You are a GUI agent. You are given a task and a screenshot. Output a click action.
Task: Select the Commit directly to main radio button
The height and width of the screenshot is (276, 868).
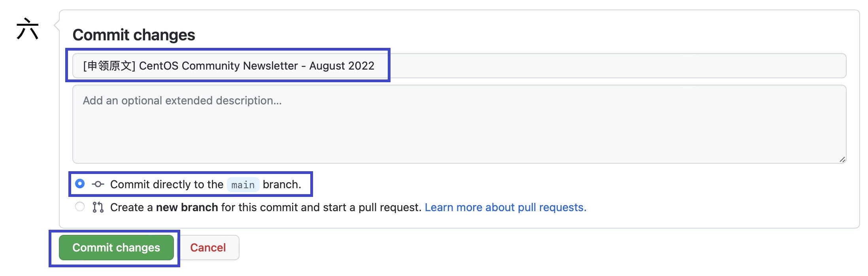pos(80,184)
